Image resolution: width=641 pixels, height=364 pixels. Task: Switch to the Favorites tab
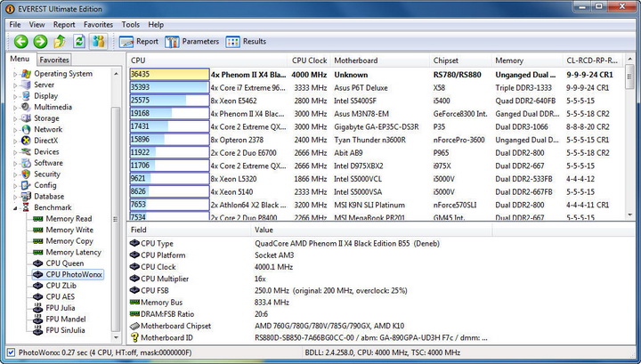click(x=53, y=60)
